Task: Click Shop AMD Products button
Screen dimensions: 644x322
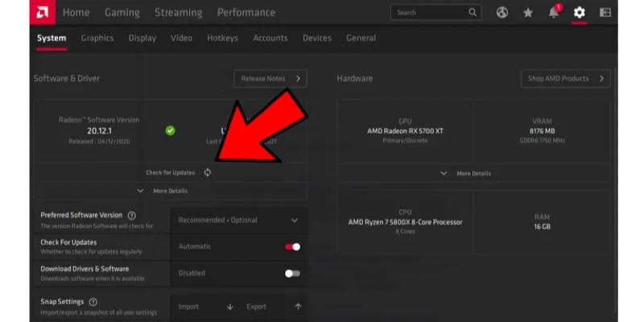Action: (565, 78)
